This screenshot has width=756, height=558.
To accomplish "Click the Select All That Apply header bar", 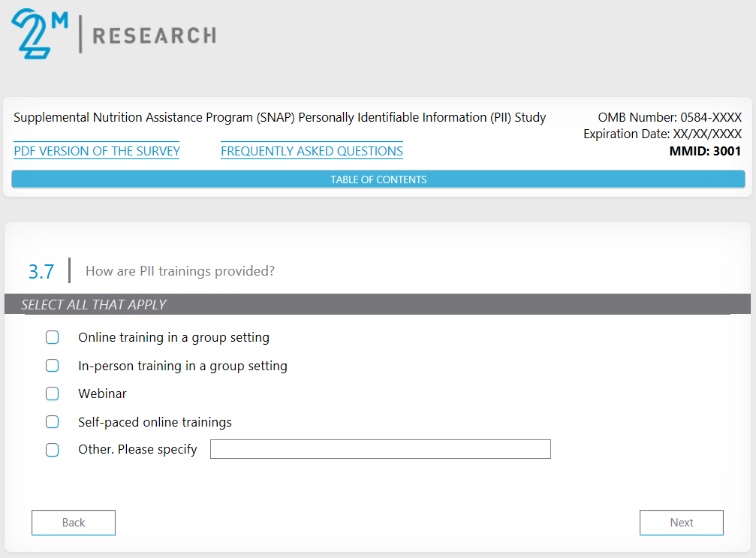I will [377, 304].
